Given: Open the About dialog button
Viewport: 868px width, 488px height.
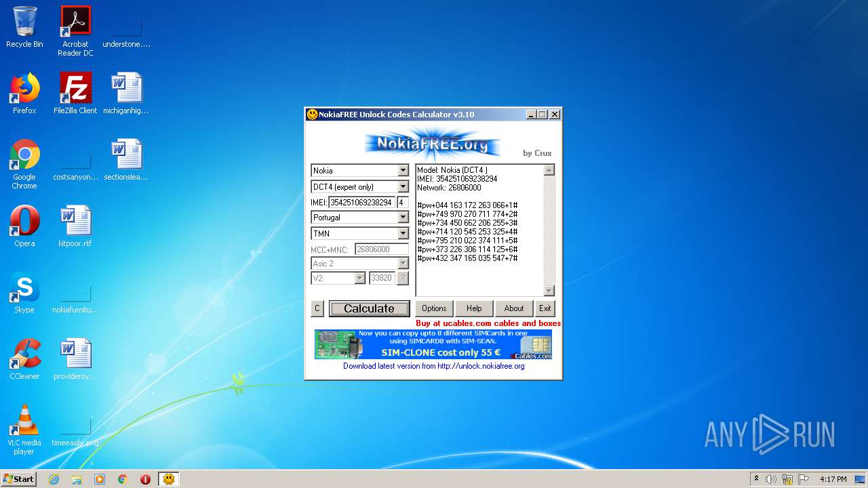Looking at the screenshot, I should tap(514, 308).
